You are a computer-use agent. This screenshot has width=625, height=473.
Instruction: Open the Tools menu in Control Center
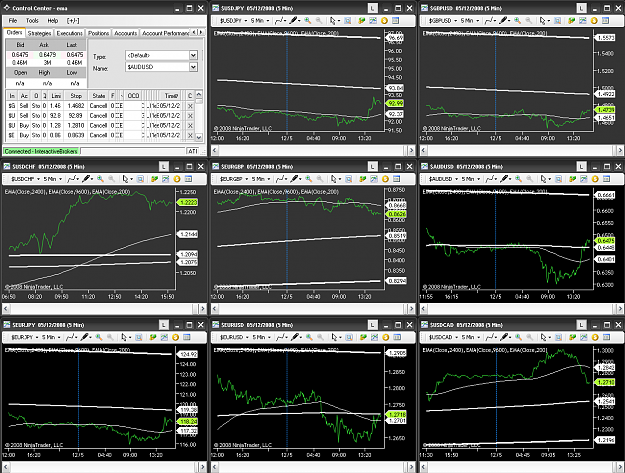click(x=32, y=20)
